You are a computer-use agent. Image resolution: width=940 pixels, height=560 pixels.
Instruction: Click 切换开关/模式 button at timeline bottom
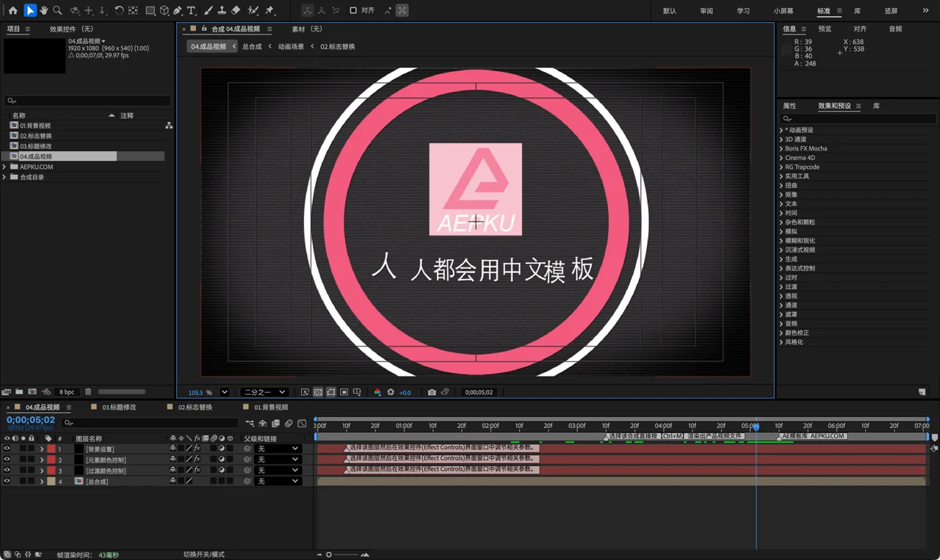(x=203, y=554)
